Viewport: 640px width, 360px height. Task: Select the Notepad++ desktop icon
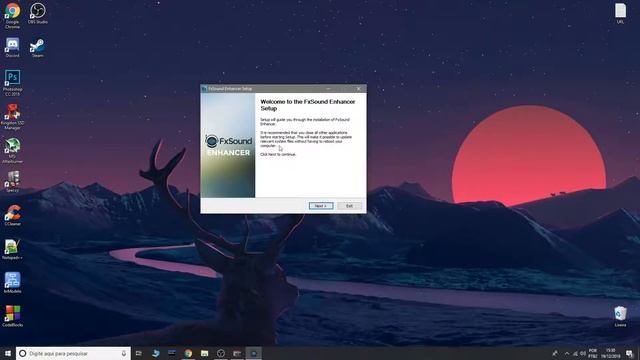(12, 249)
